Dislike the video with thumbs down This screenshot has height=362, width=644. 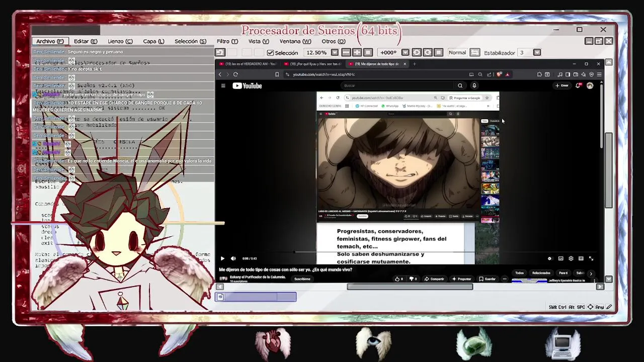coord(413,279)
